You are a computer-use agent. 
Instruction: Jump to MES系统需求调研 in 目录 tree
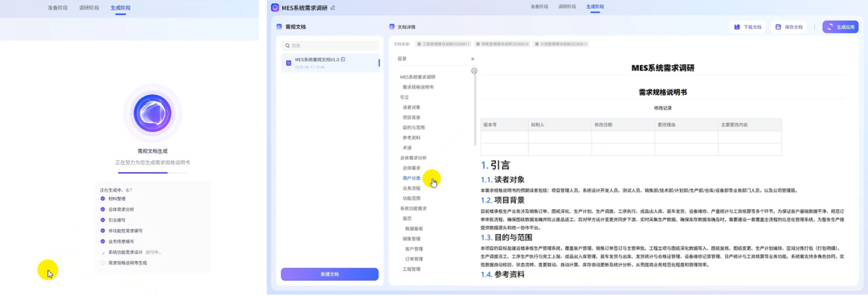point(417,76)
